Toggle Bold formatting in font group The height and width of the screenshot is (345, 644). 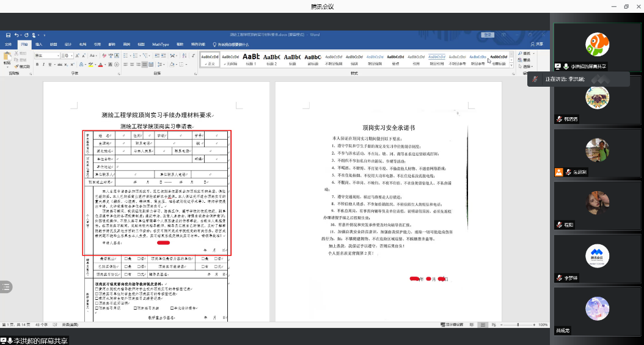point(37,64)
